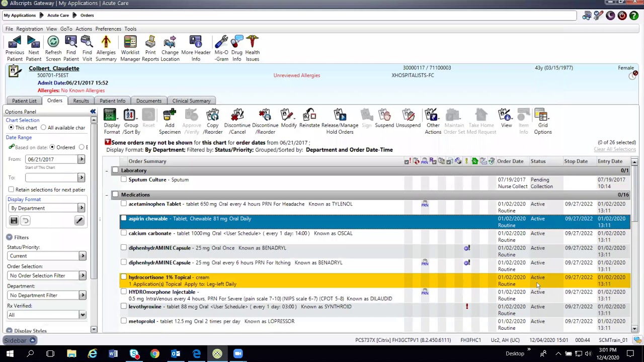Viewport: 644px width, 362px height.
Task: Click Discontinue / Reorder icon
Action: (x=265, y=121)
